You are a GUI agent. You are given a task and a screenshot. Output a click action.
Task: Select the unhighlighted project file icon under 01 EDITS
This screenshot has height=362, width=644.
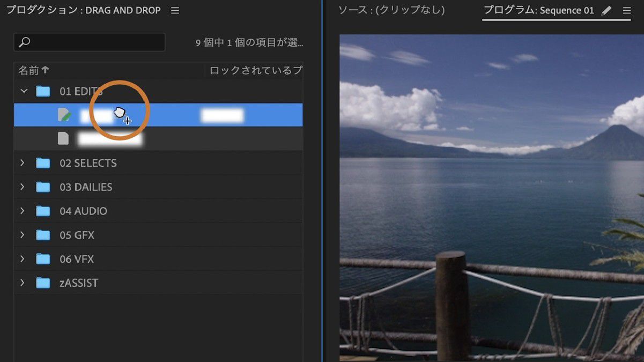coord(63,138)
